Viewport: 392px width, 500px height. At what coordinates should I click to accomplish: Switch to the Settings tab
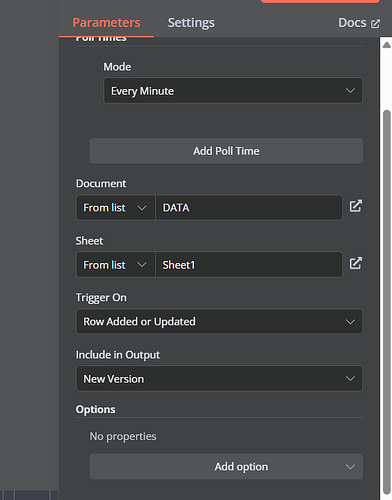(191, 23)
